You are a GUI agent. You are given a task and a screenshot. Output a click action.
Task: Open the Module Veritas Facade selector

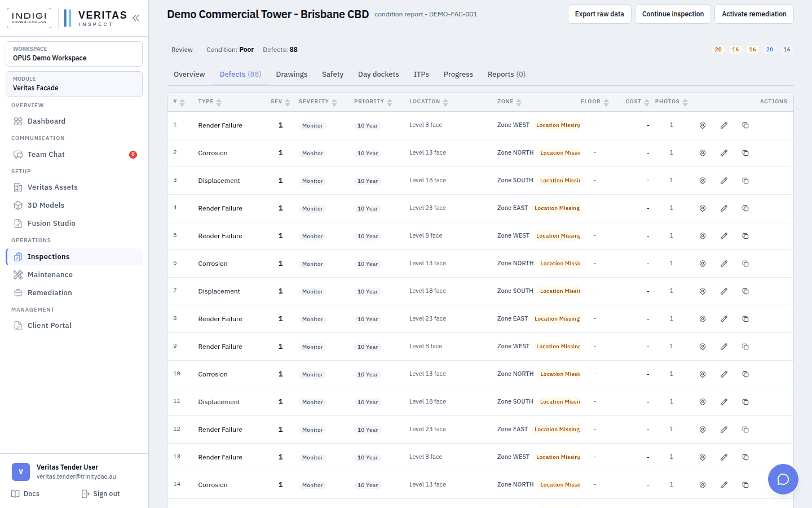coord(74,84)
